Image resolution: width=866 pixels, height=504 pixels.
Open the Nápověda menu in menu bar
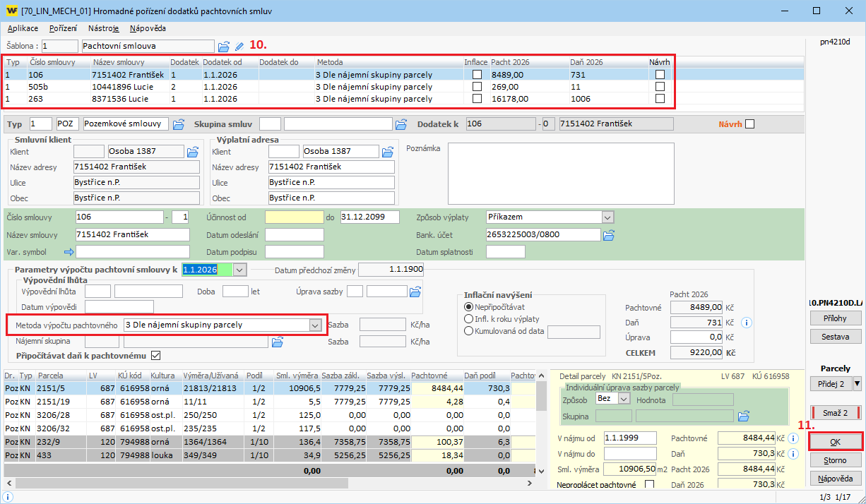(148, 28)
